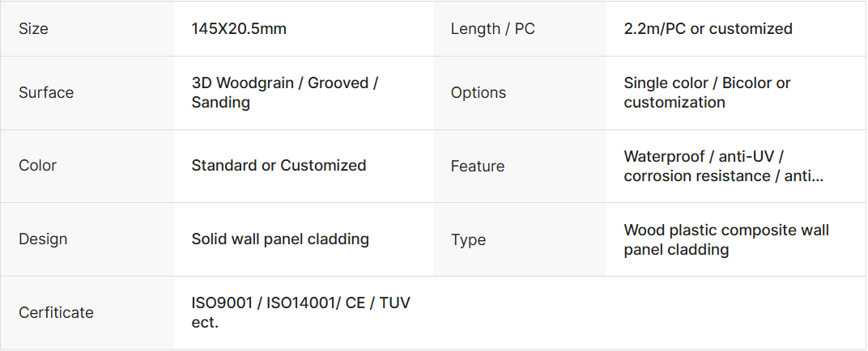The width and height of the screenshot is (868, 351).
Task: Click the Color label cell
Action: click(37, 166)
